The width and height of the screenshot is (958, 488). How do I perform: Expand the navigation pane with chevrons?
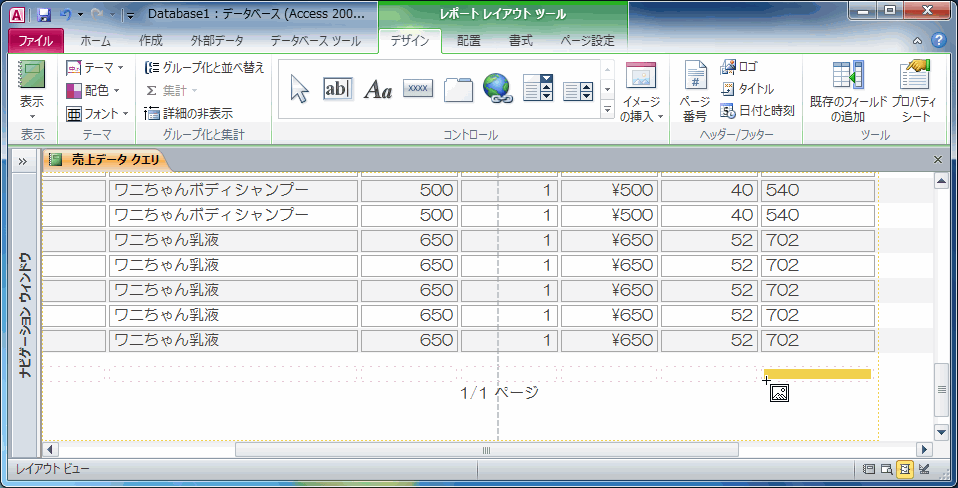click(23, 161)
